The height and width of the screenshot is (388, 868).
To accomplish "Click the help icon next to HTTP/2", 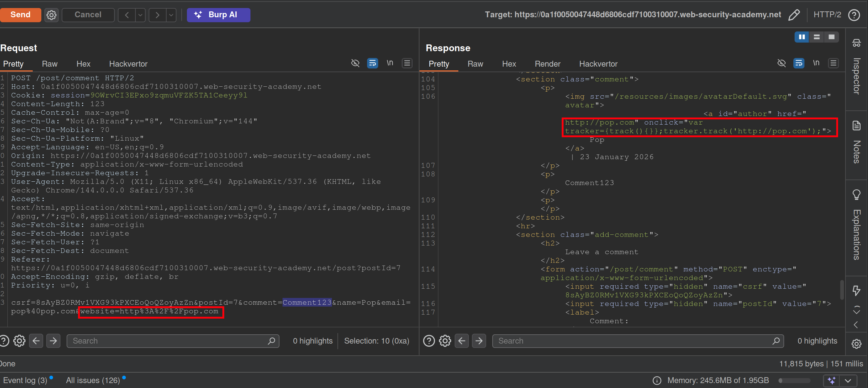I will coord(854,15).
